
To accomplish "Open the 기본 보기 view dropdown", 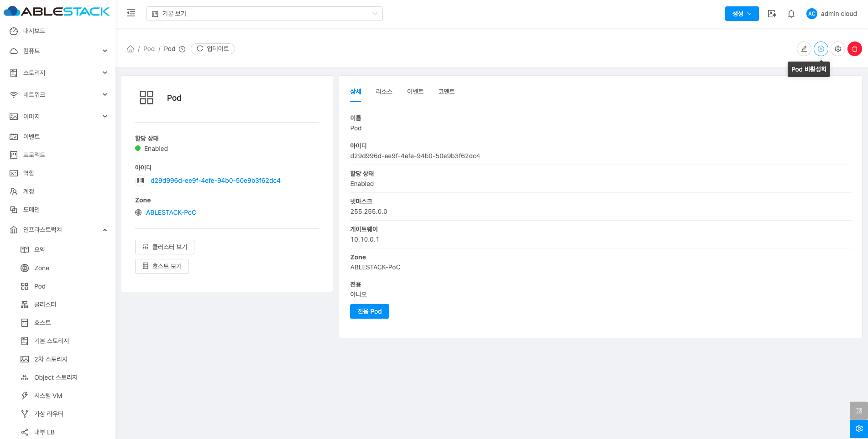I will tap(264, 14).
